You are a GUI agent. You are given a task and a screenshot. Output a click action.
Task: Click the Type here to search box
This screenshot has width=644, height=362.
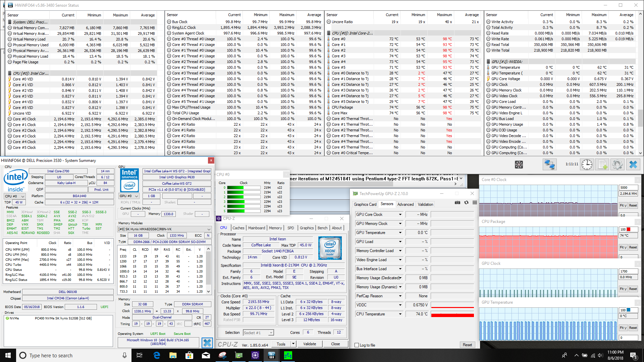point(67,355)
